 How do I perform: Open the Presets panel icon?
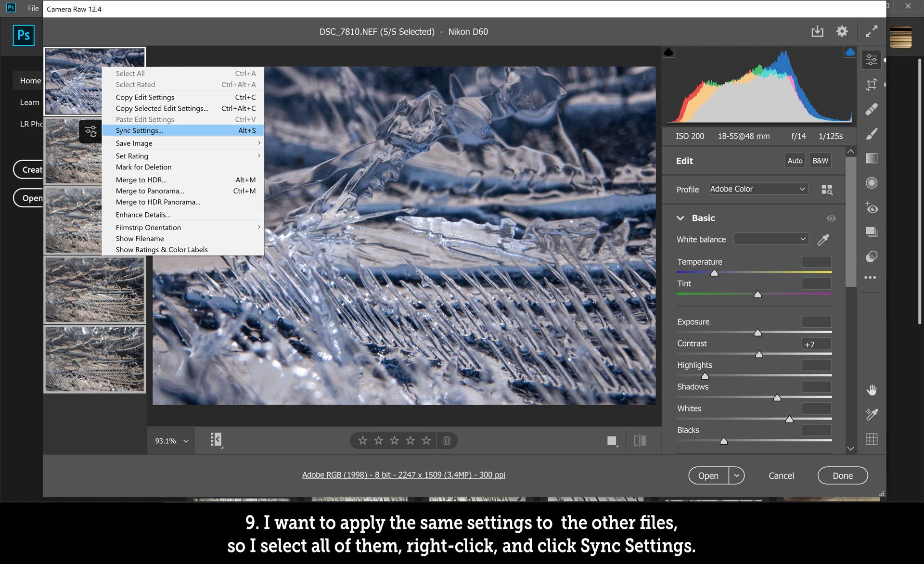coord(871,231)
